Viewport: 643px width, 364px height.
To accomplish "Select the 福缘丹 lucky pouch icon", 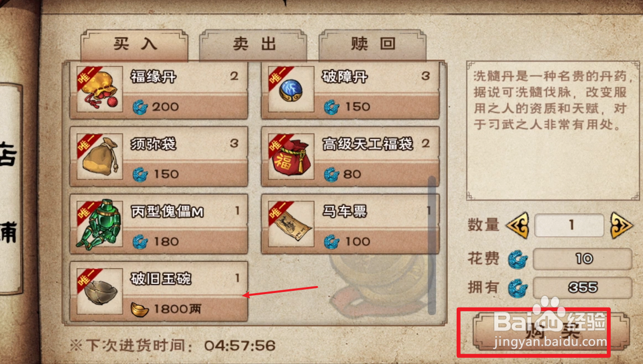I will 99,89.
